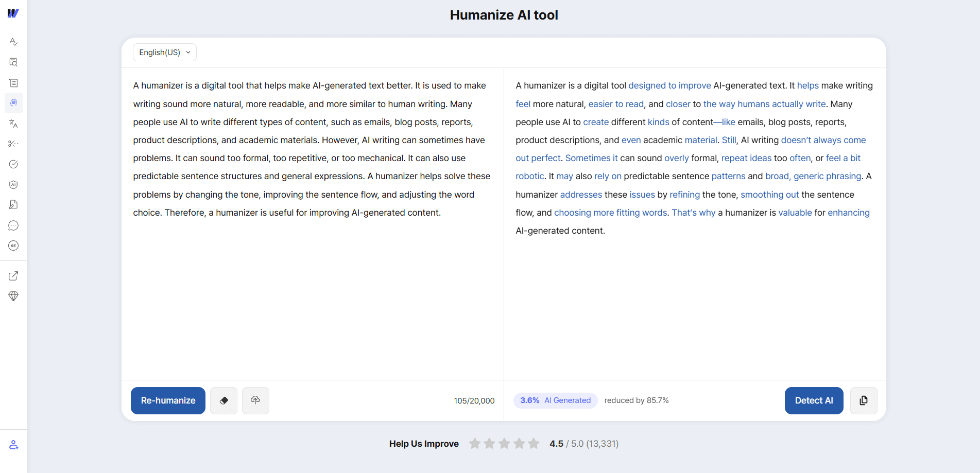Click the diamond premium icon
This screenshot has width=980, height=473.
pyautogui.click(x=13, y=296)
